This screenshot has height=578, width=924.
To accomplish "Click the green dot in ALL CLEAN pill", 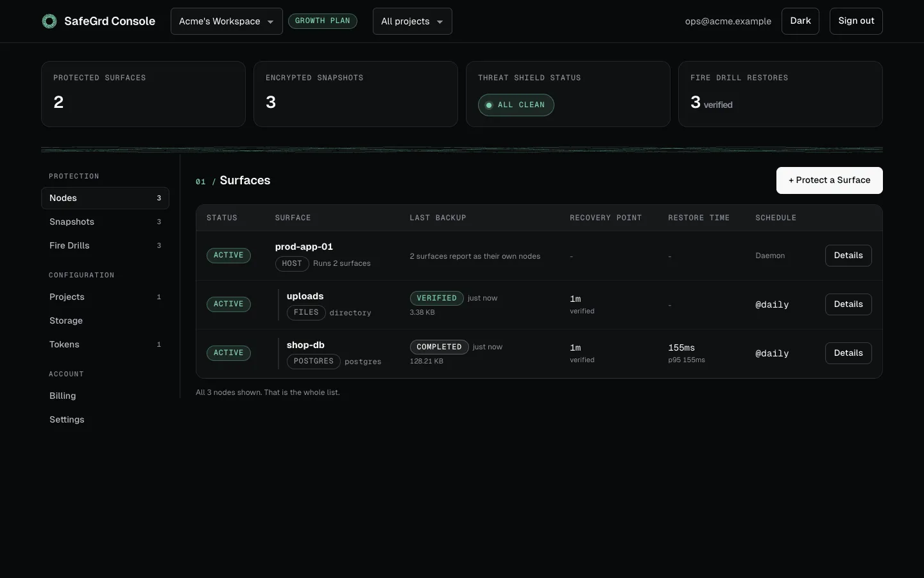I will 489,105.
